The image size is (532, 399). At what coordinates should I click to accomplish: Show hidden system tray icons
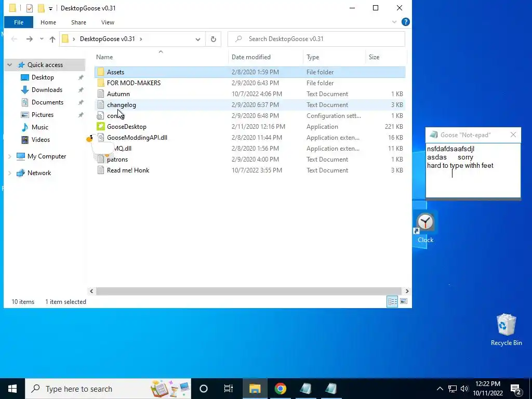tap(440, 389)
